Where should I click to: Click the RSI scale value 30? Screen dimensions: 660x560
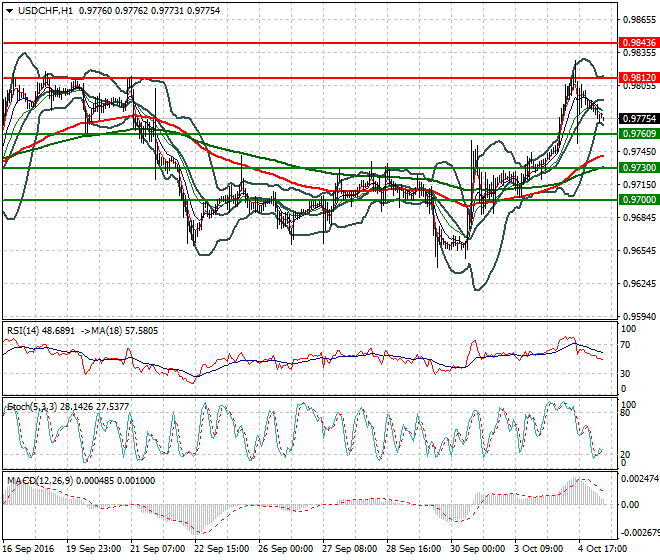click(x=625, y=374)
